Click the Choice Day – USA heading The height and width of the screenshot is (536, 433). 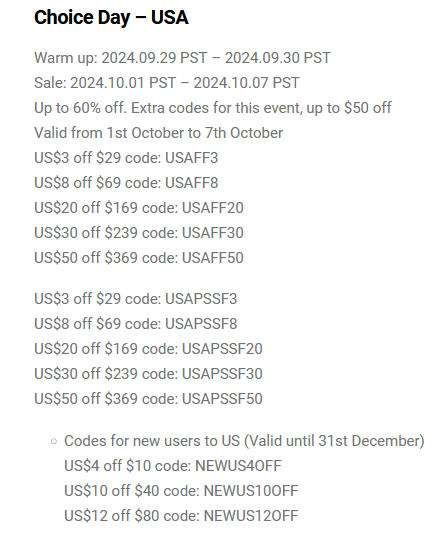(111, 17)
